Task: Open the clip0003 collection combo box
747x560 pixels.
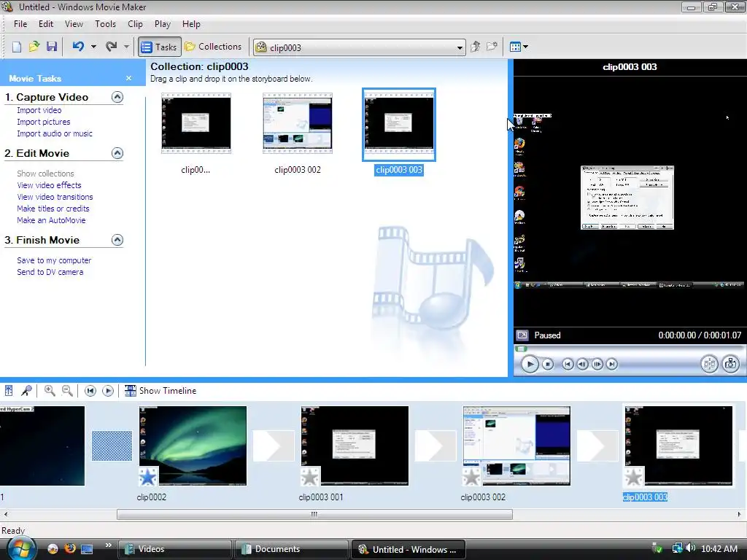Action: tap(359, 47)
